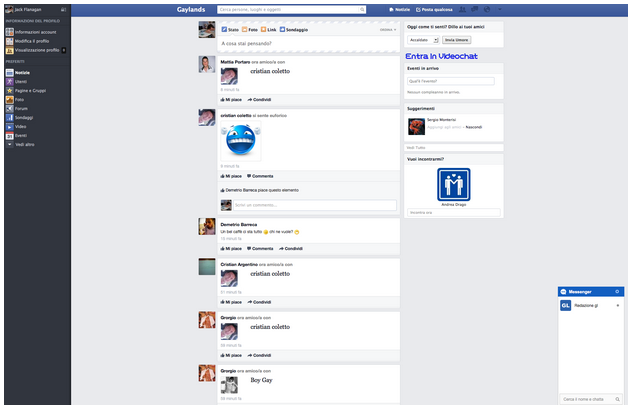Click the Messenger chat bubble icon

coord(564,292)
